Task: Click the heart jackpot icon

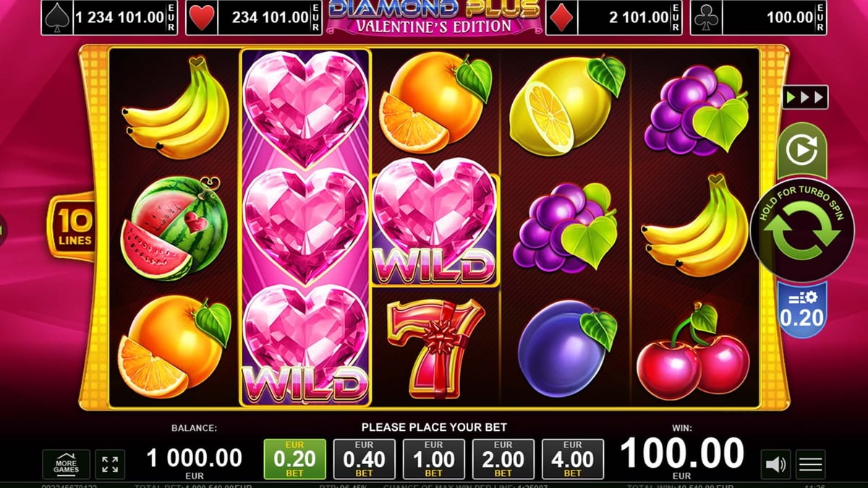Action: [x=202, y=17]
